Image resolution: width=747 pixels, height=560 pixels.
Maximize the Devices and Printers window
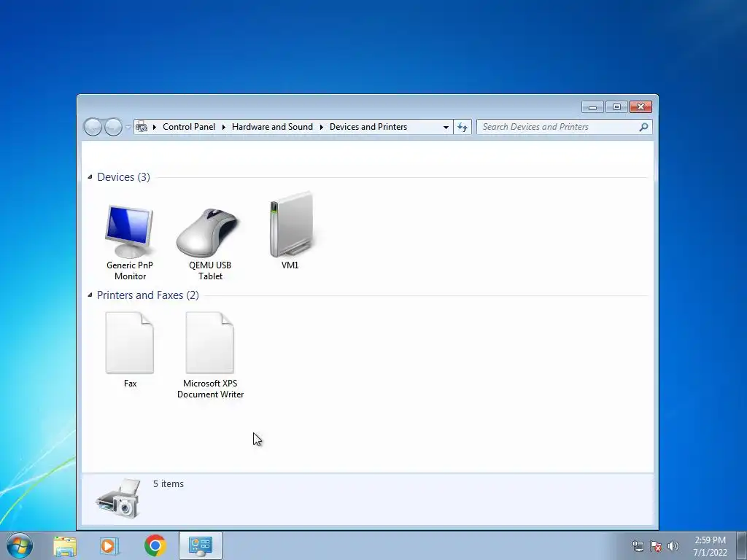pos(616,107)
